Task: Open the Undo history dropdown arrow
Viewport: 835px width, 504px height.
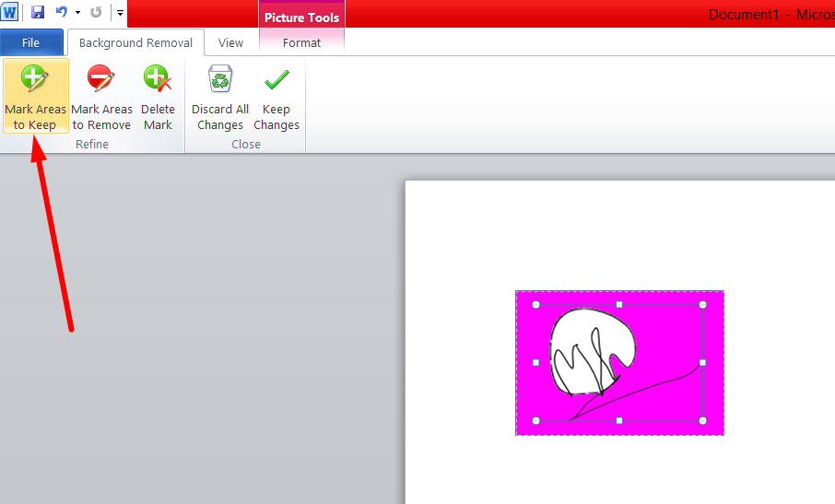Action: (77, 13)
